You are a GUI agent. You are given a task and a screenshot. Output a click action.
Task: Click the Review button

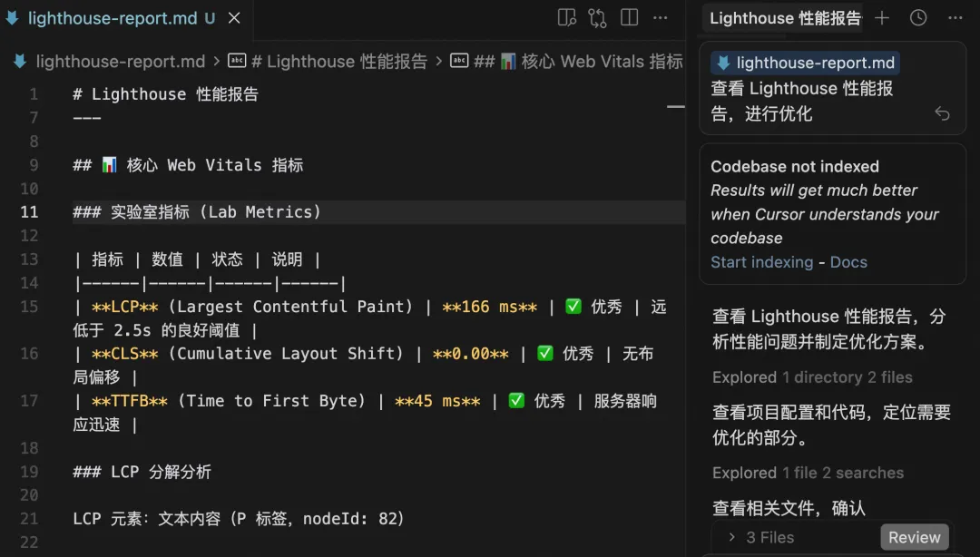point(914,537)
